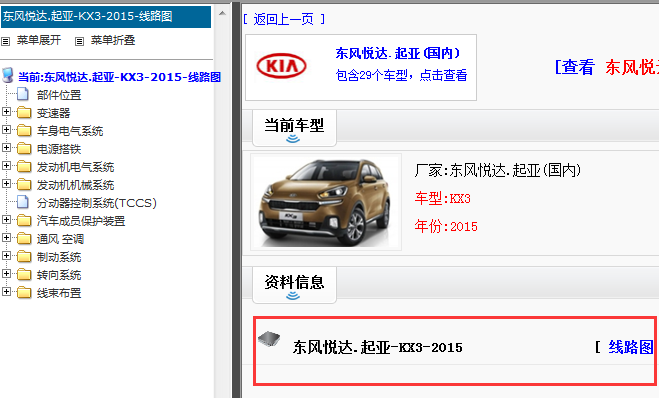This screenshot has width=659, height=398.
Task: Click 包含29个车型，点击查看 link
Action: click(x=401, y=75)
